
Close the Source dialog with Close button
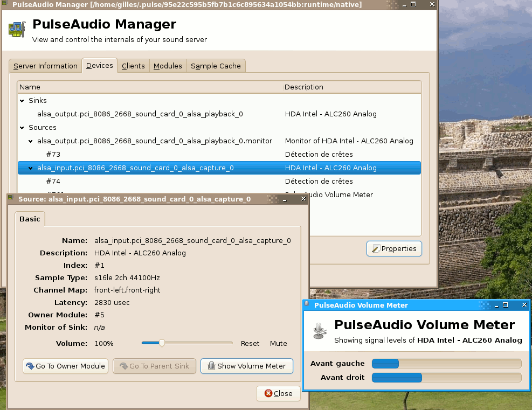pos(278,393)
